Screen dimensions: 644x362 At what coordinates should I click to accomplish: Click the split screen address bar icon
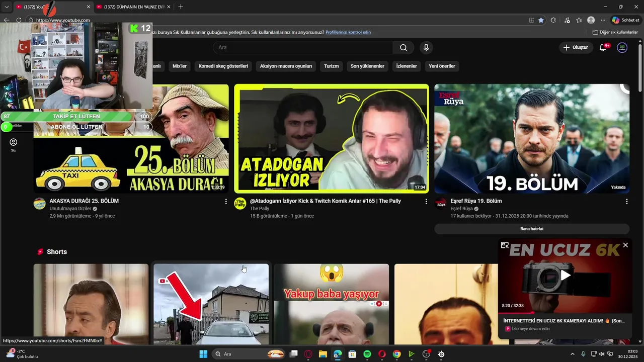tap(531, 20)
